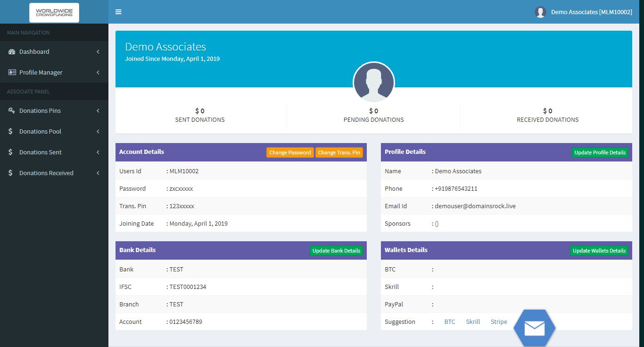Expand the Profile Manager chevron
This screenshot has height=347, width=644.
(98, 73)
